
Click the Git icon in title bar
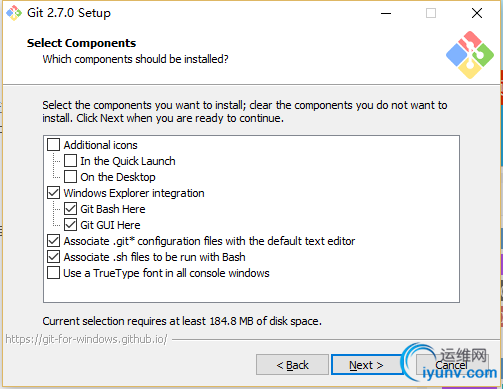point(14,13)
